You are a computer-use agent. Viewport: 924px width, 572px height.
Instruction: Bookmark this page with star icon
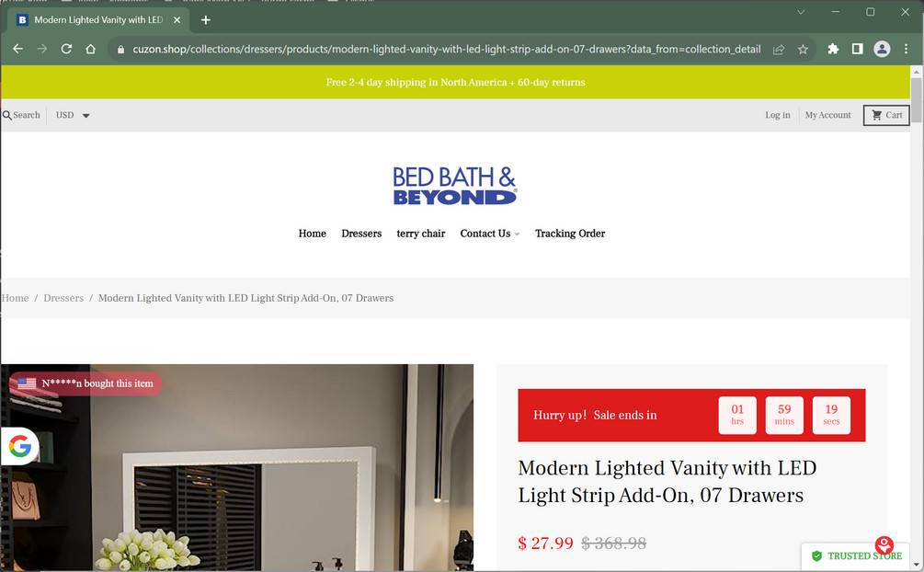click(803, 49)
